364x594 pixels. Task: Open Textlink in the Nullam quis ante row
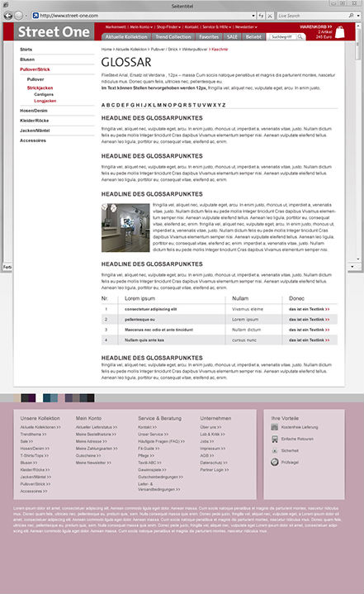[x=310, y=340]
